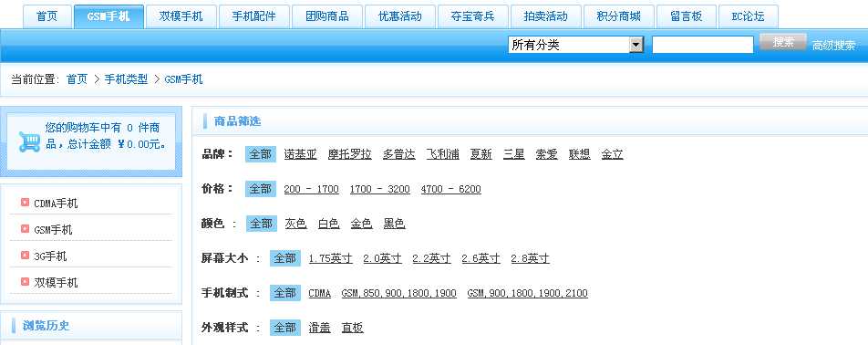Filter by screen size 2.8英寸
This screenshot has height=345, width=868.
[531, 258]
